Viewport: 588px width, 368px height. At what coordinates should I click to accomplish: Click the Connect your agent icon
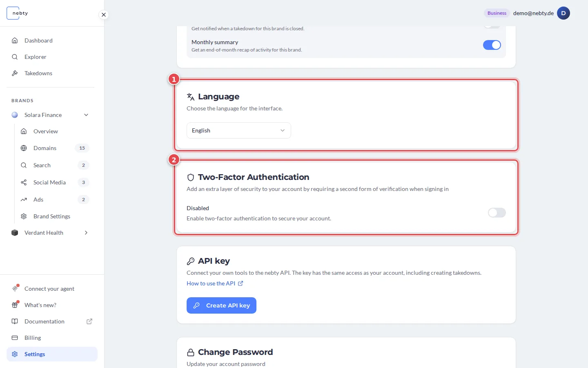[15, 288]
